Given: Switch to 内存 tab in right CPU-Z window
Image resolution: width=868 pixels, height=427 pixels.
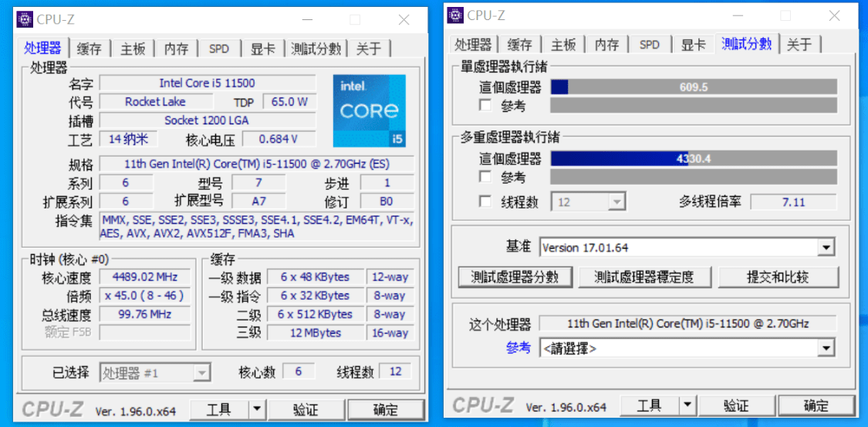Looking at the screenshot, I should [x=606, y=44].
